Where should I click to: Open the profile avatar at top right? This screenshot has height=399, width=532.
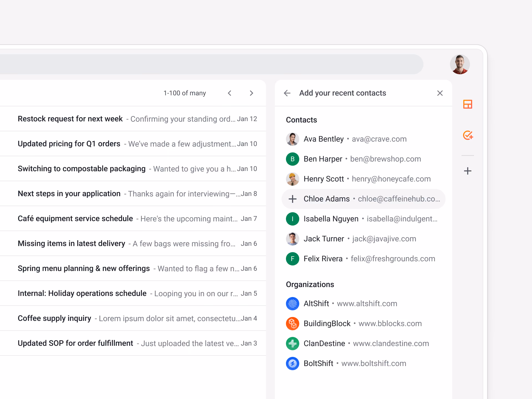click(460, 64)
